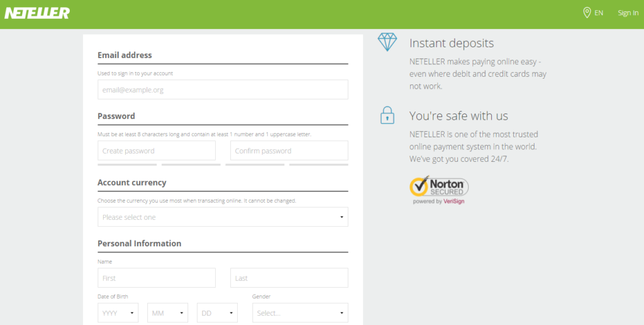644x325 pixels.
Task: Open the YYYY birth year dropdown
Action: click(118, 312)
